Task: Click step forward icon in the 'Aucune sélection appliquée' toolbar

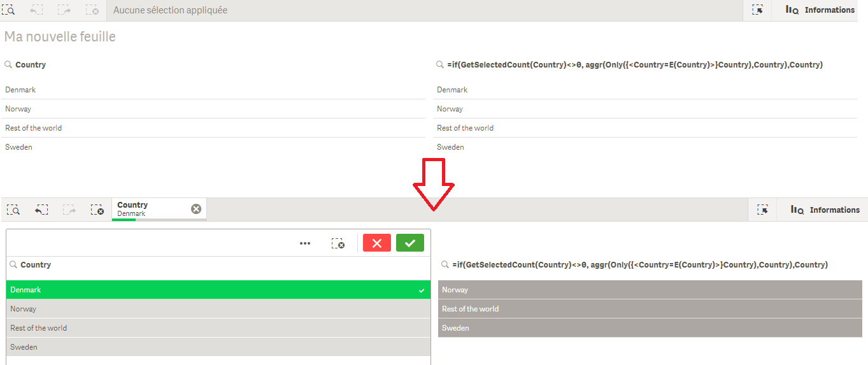Action: [64, 10]
